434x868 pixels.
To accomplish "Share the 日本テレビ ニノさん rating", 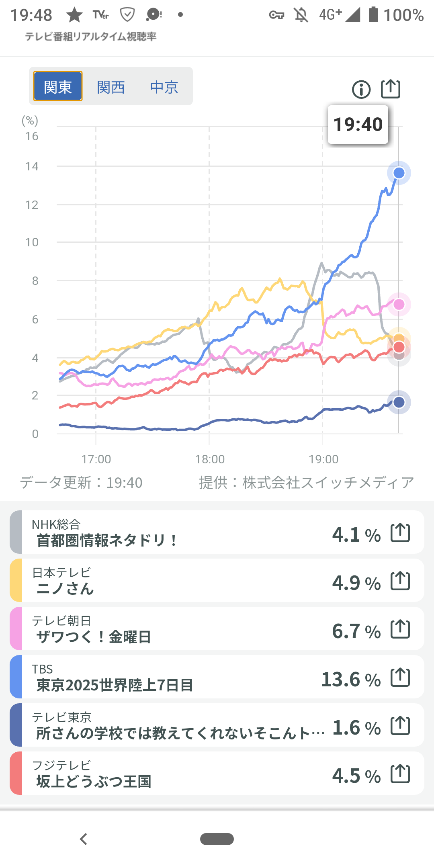I will pyautogui.click(x=400, y=581).
